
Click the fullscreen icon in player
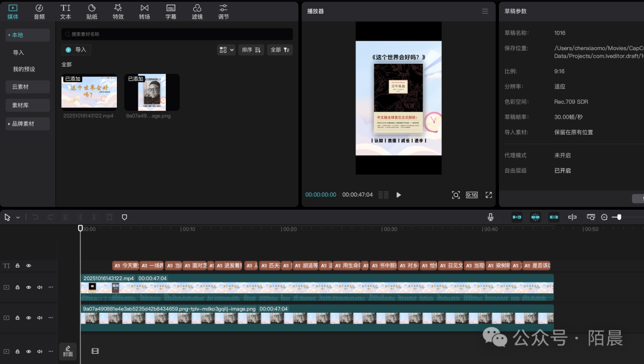[488, 195]
